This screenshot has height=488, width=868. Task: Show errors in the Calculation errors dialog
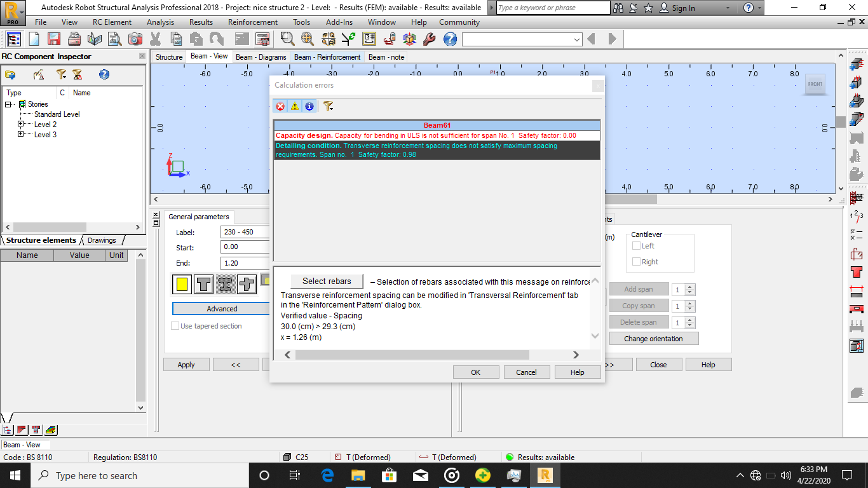280,106
